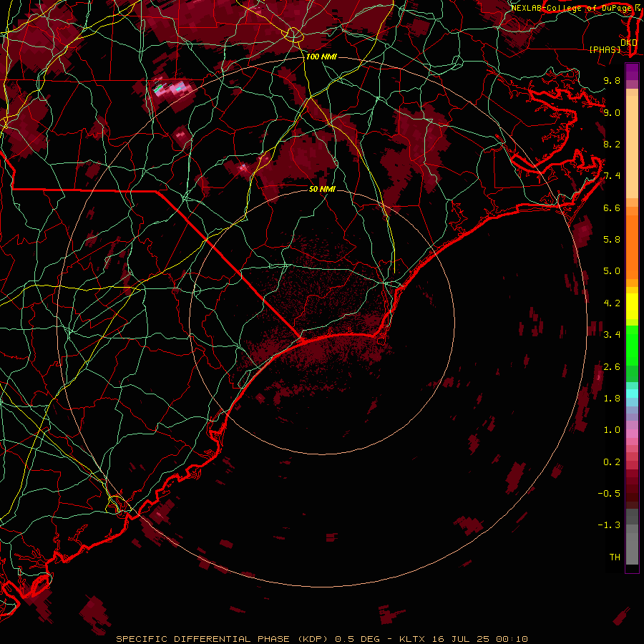Click the "DKD" label near the color scale

pos(628,43)
